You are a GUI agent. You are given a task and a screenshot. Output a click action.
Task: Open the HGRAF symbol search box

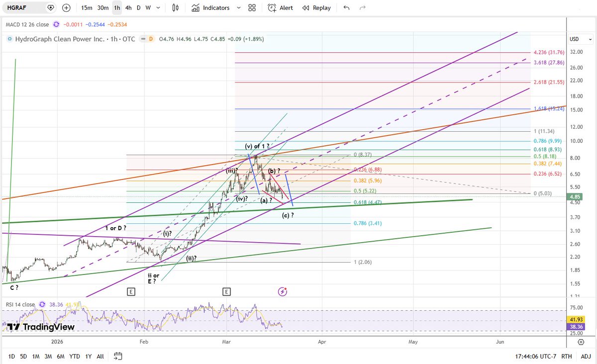(24, 8)
